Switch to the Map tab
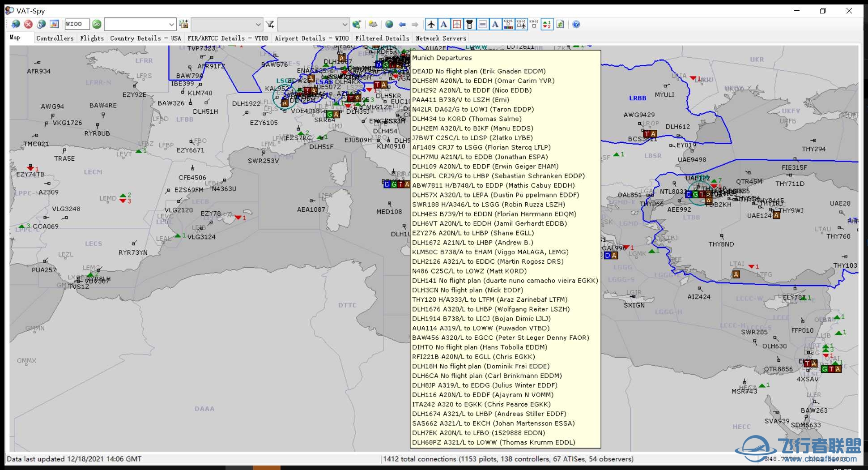The height and width of the screenshot is (470, 868). coord(15,38)
